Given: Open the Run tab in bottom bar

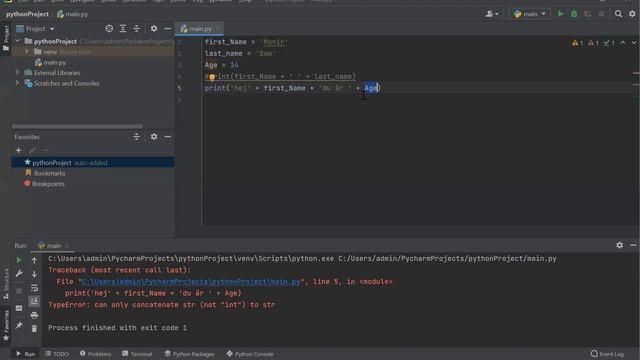Looking at the screenshot, I should [x=25, y=354].
